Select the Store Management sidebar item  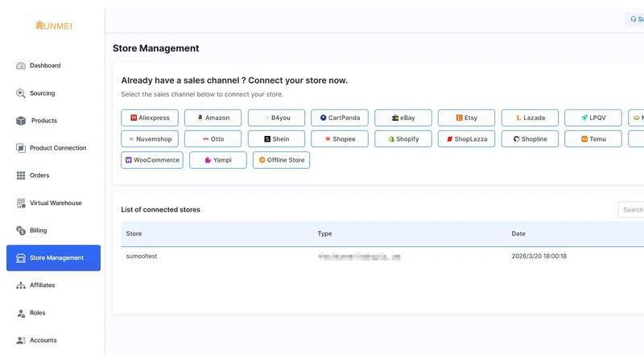coord(53,257)
